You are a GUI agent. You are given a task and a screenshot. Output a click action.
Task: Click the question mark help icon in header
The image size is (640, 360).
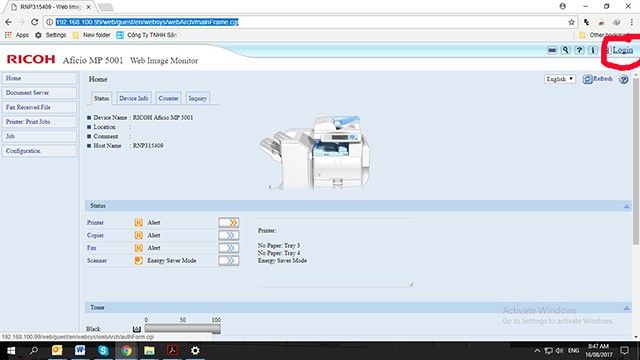pos(579,50)
